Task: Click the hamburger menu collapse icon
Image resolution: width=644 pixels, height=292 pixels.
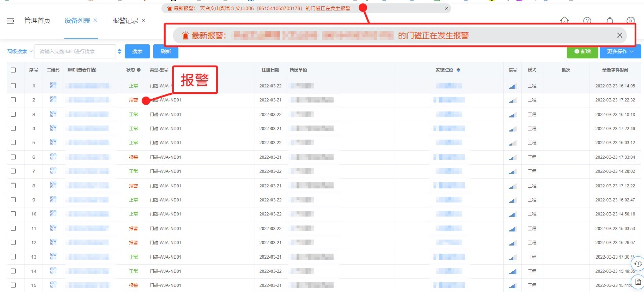Action: point(10,21)
